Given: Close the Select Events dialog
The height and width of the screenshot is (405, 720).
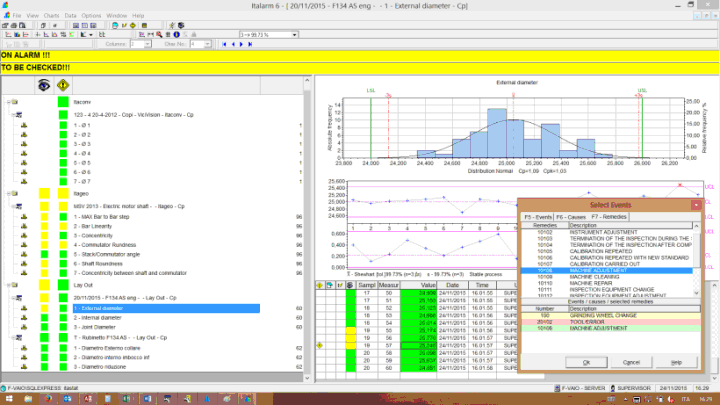Looking at the screenshot, I should pos(696,205).
